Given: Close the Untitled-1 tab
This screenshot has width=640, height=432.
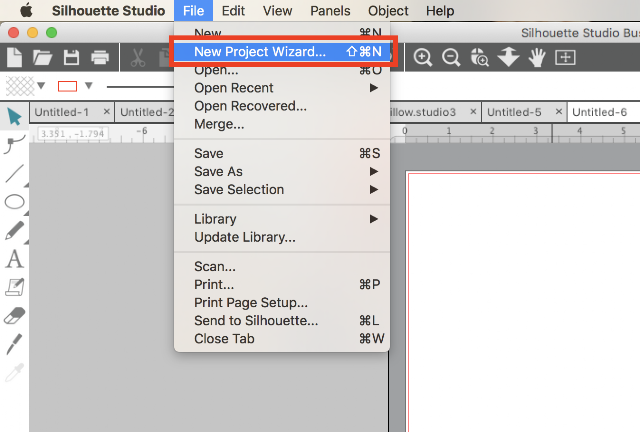Looking at the screenshot, I should (x=102, y=112).
